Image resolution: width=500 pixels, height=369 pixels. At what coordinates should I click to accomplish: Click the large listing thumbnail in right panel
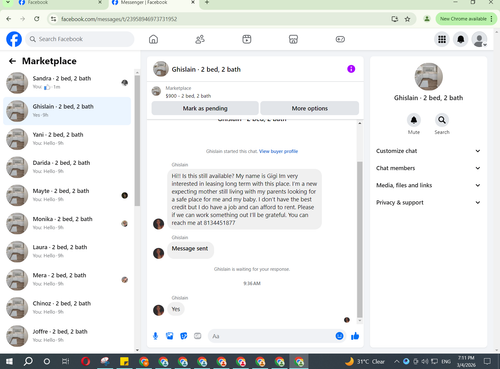428,77
